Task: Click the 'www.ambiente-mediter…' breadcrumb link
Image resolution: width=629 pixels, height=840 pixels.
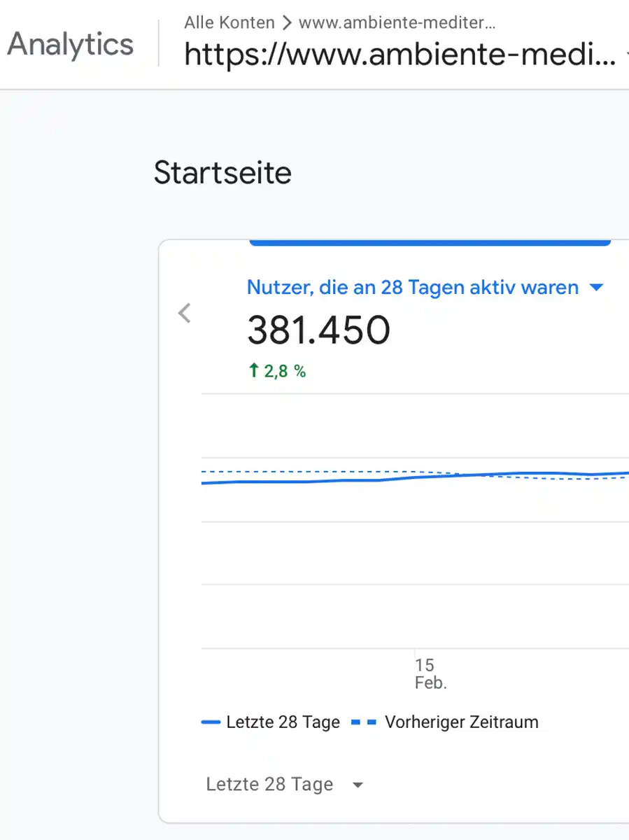Action: click(397, 23)
